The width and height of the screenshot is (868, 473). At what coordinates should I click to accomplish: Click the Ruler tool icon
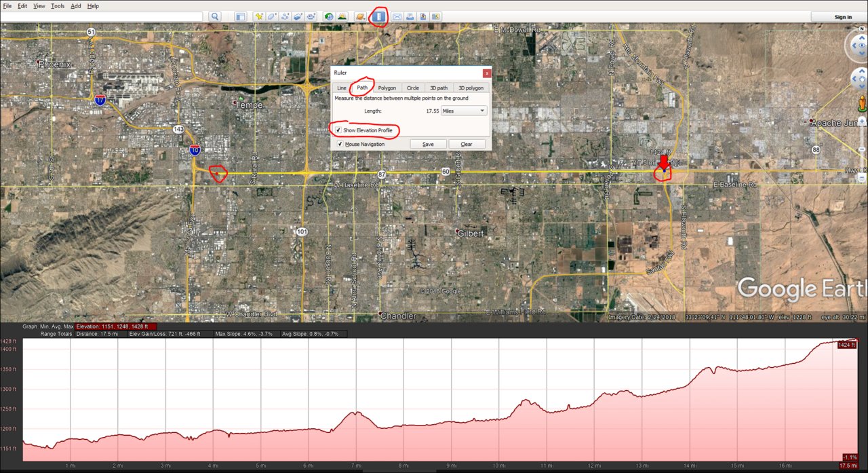(379, 16)
